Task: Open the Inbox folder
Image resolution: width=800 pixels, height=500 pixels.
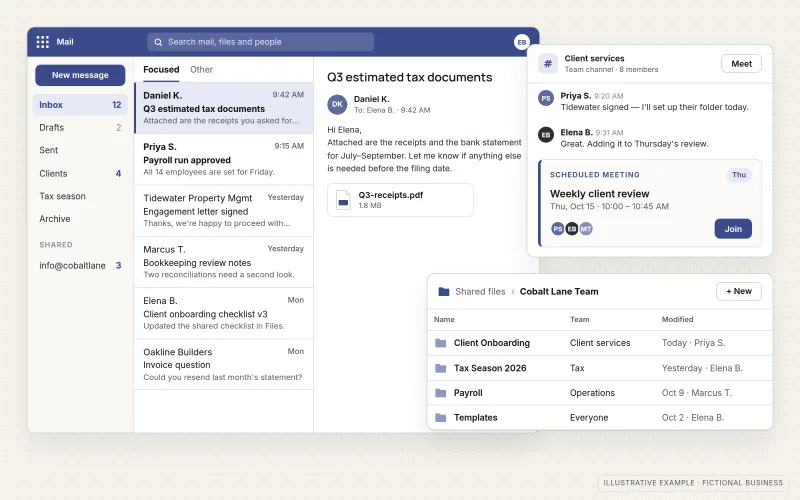Action: click(80, 105)
